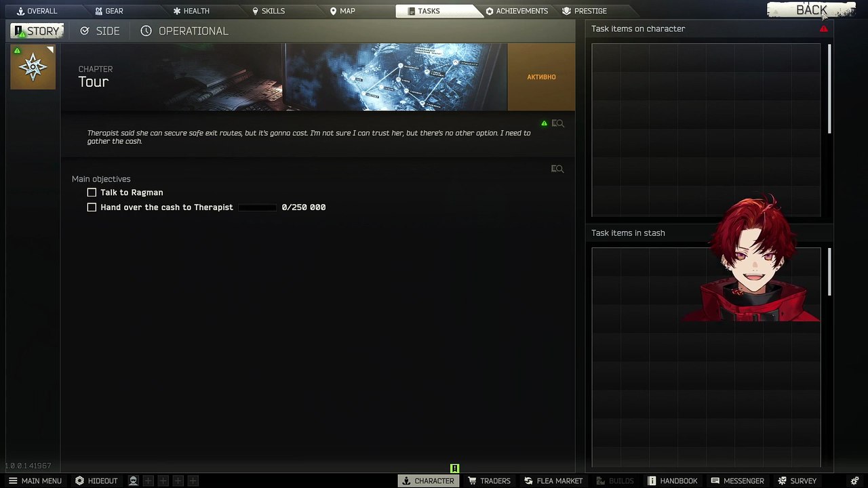Click the player avatar group icon
Screen dimensions: 868x488
click(x=134, y=481)
